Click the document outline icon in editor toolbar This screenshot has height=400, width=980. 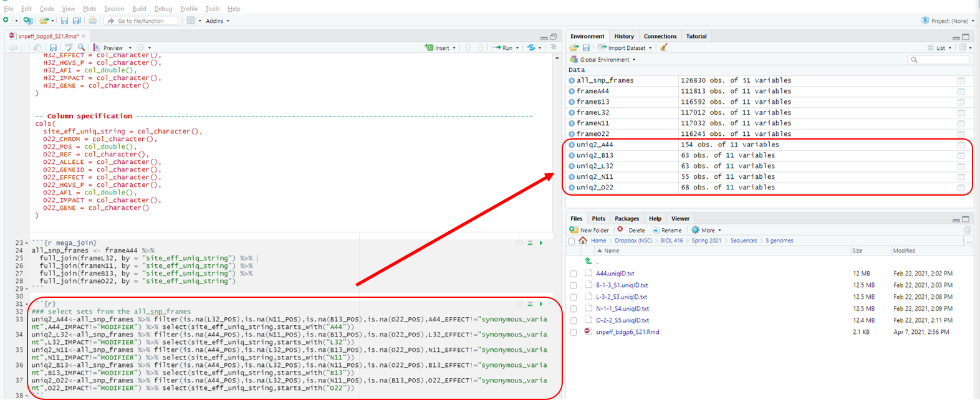coord(554,47)
